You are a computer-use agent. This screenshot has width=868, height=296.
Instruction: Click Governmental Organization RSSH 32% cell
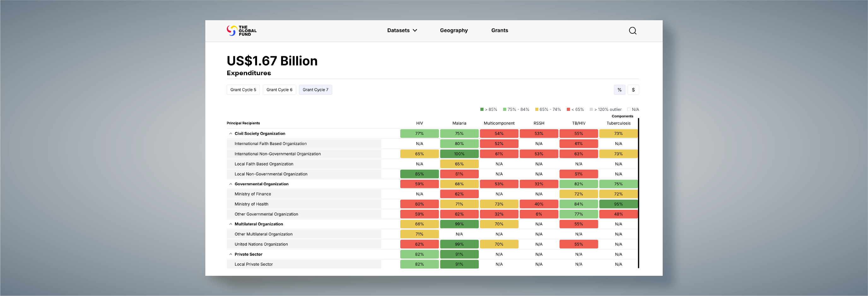tap(538, 184)
